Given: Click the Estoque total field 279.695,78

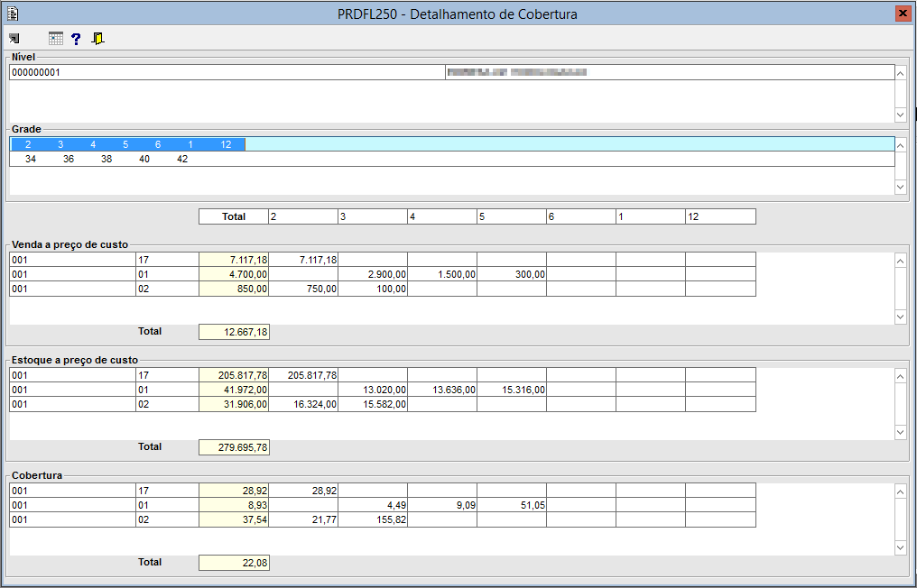Looking at the screenshot, I should 234,447.
